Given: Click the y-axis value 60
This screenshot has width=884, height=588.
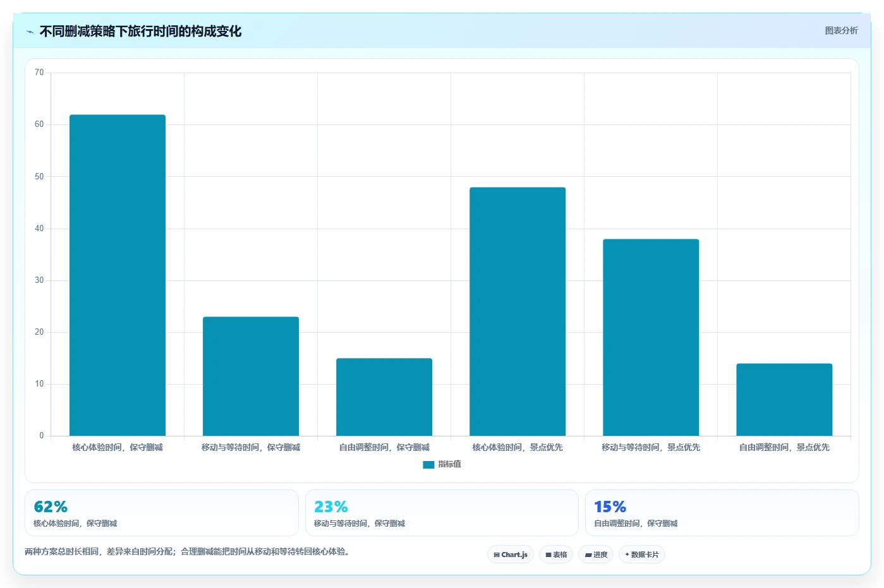Looking at the screenshot, I should 39,124.
